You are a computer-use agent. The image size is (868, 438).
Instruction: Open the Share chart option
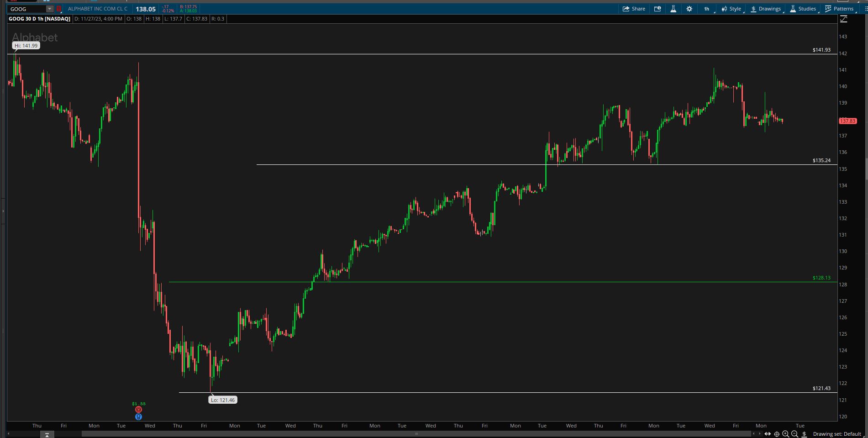click(634, 9)
